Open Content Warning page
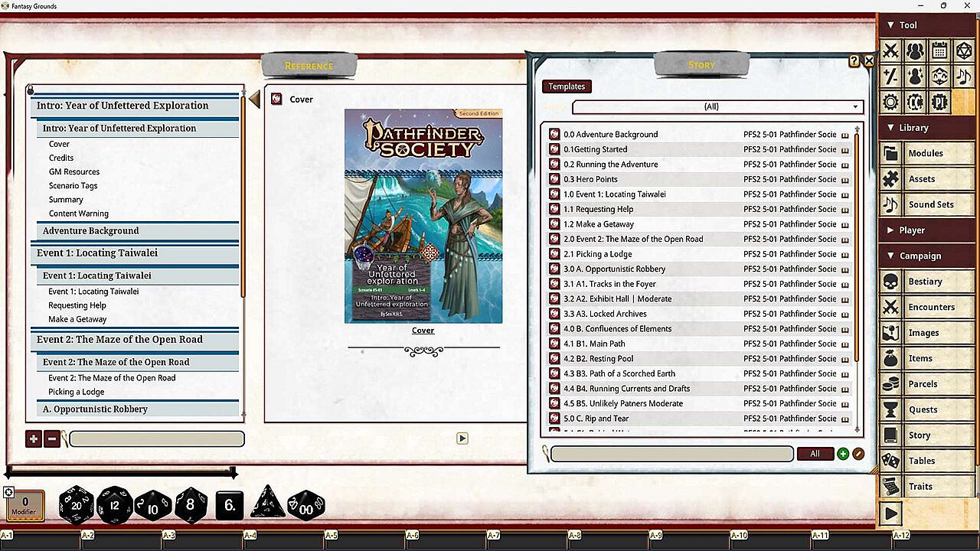Image resolution: width=980 pixels, height=551 pixels. [79, 214]
